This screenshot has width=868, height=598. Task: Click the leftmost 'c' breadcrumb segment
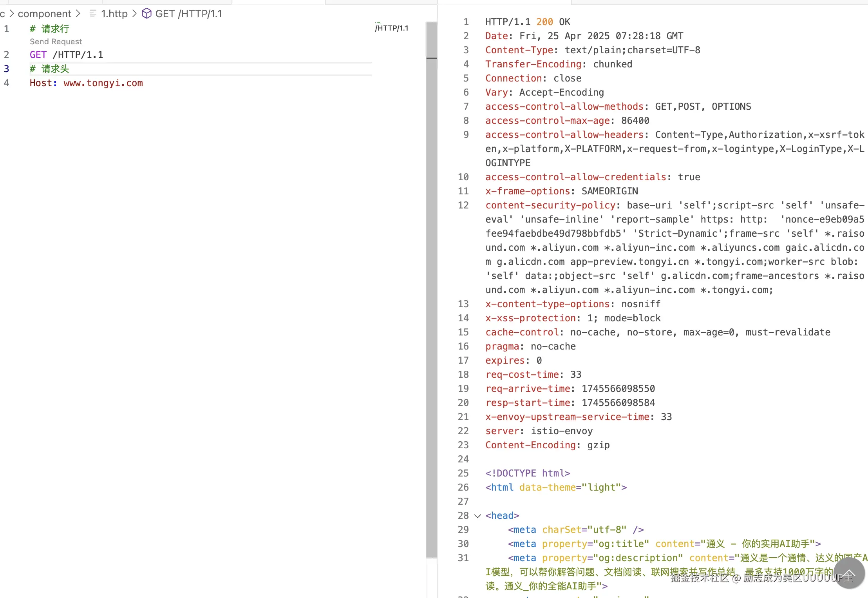tap(3, 14)
